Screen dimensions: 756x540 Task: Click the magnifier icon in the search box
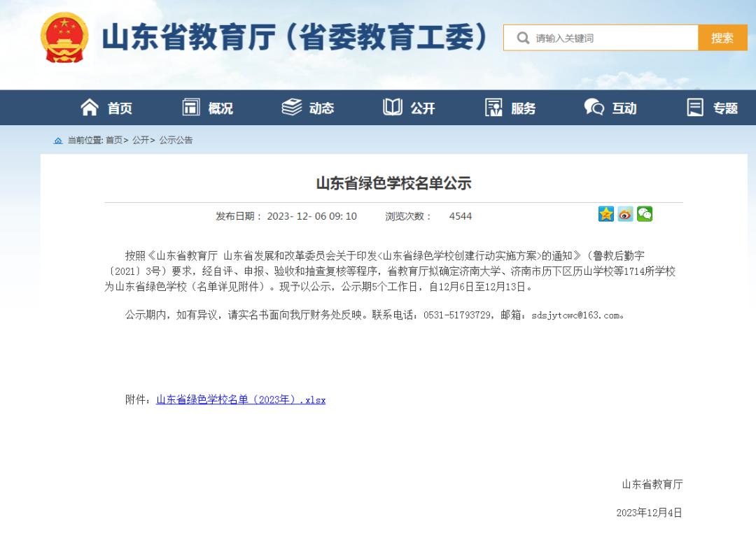tap(522, 37)
